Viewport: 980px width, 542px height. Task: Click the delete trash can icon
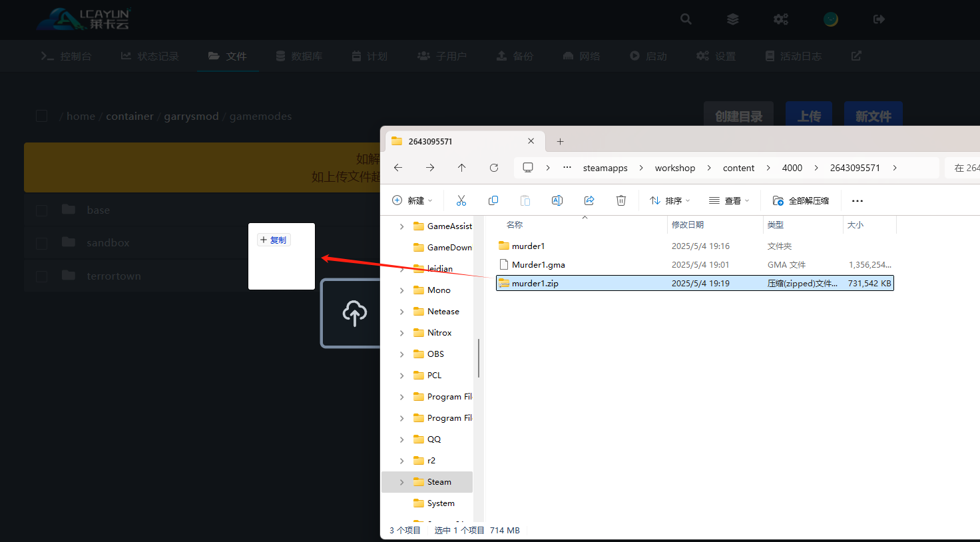(x=620, y=200)
